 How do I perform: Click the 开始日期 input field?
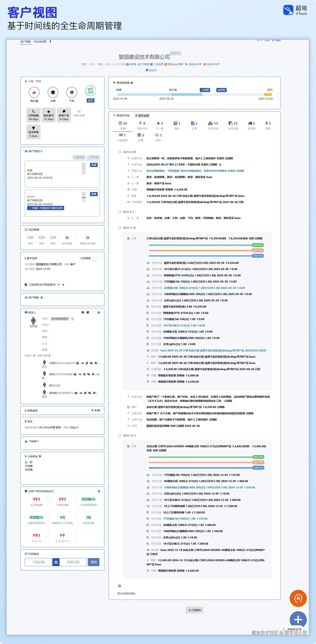(39, 562)
